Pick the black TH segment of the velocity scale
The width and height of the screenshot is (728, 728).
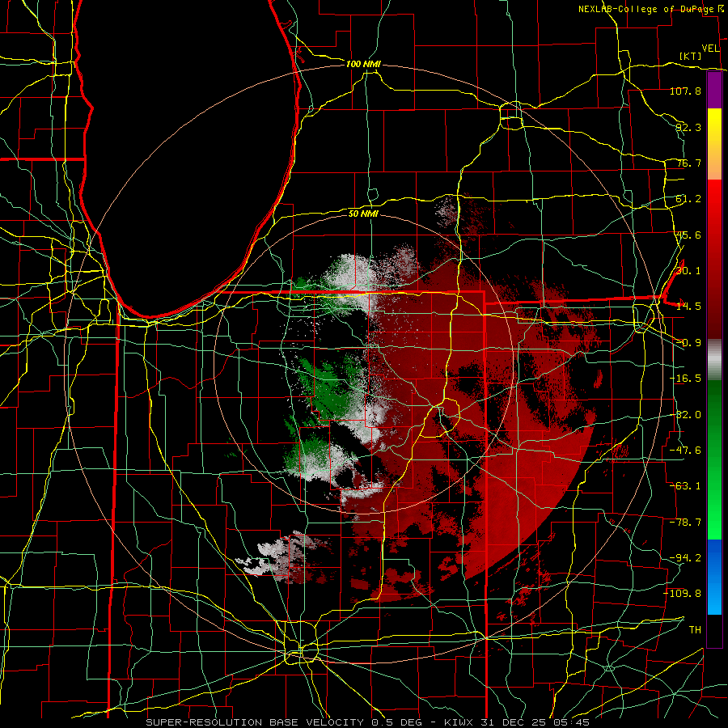point(714,630)
